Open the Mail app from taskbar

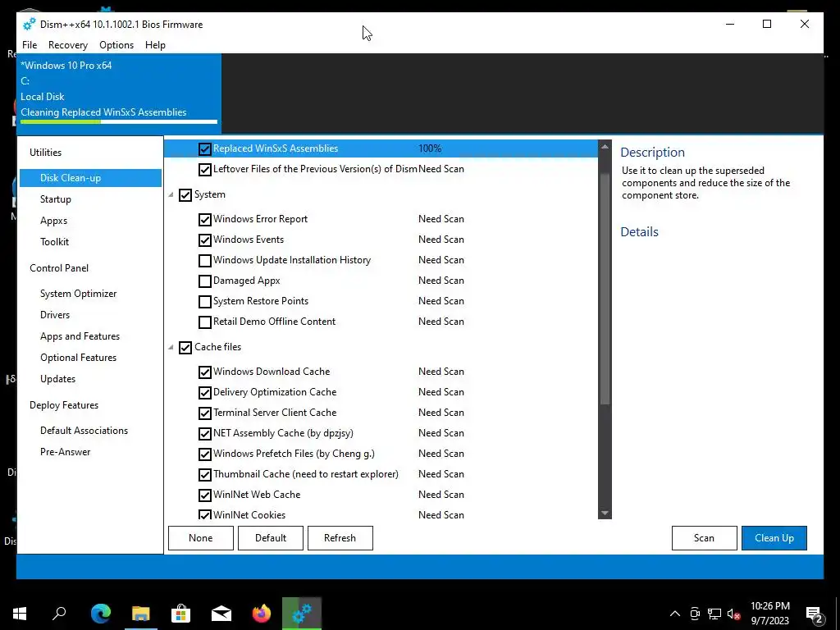(x=221, y=614)
